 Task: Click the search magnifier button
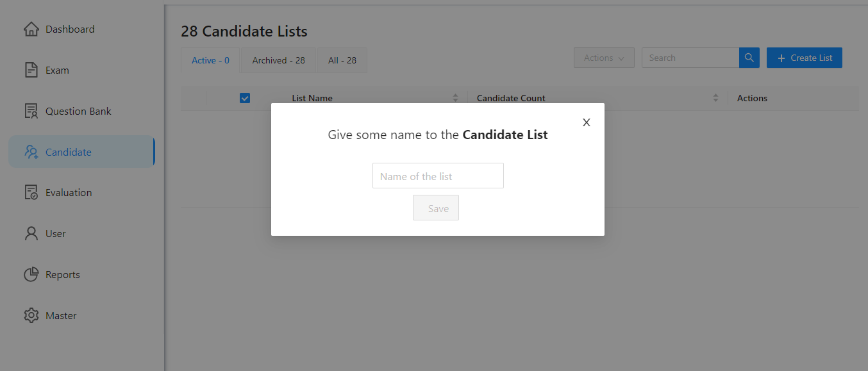coord(749,58)
